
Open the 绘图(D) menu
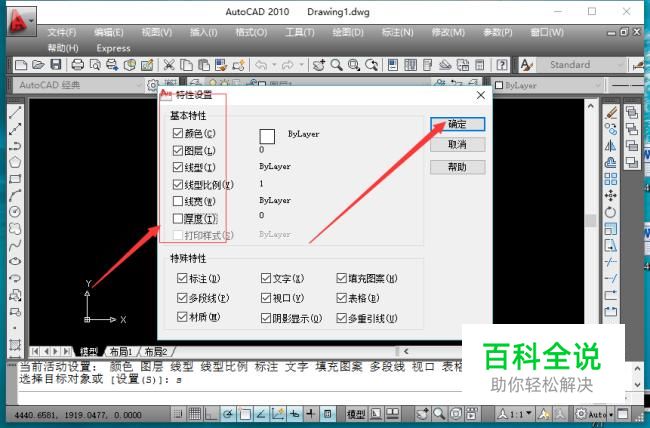(x=348, y=32)
